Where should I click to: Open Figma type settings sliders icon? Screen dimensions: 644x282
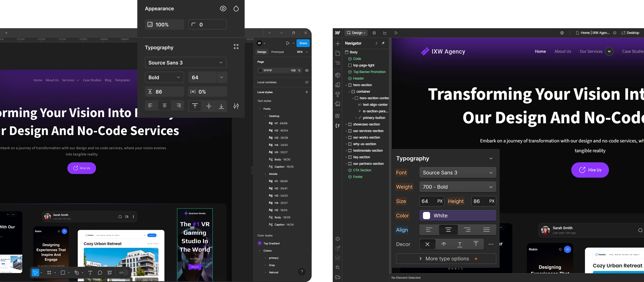[x=236, y=106]
